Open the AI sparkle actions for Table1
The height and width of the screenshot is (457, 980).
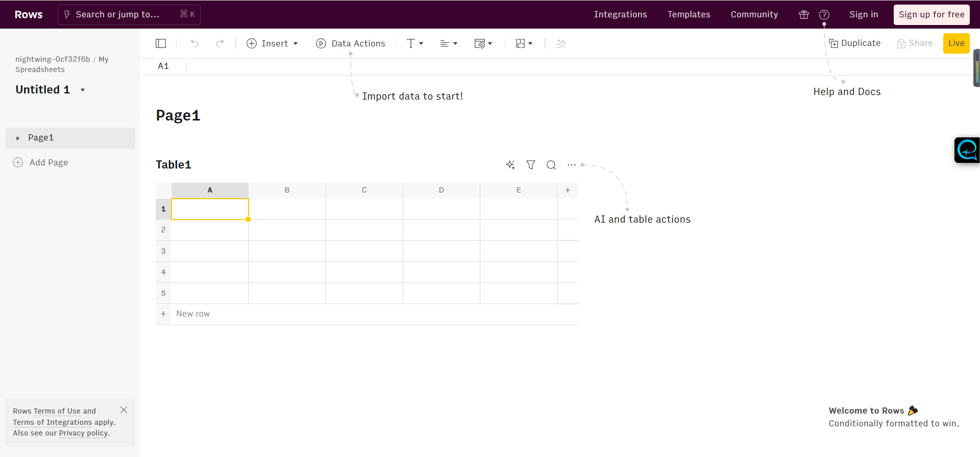pos(510,164)
